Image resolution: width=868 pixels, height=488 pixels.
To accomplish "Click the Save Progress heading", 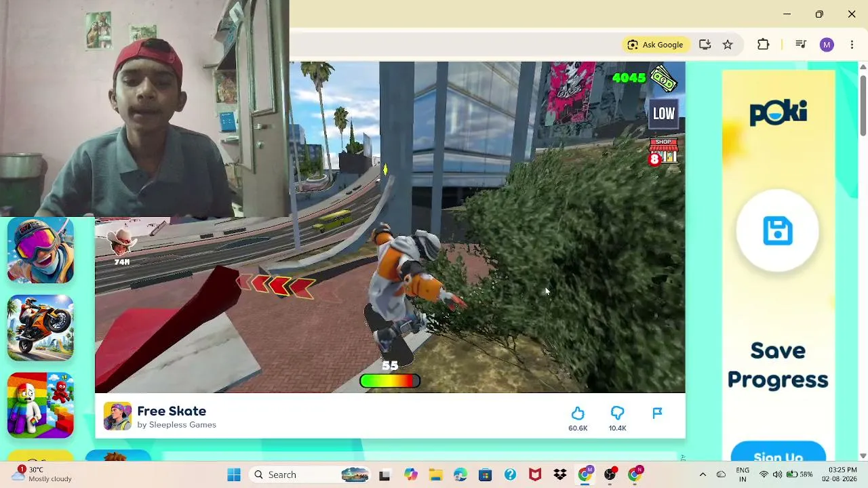I will pyautogui.click(x=778, y=365).
